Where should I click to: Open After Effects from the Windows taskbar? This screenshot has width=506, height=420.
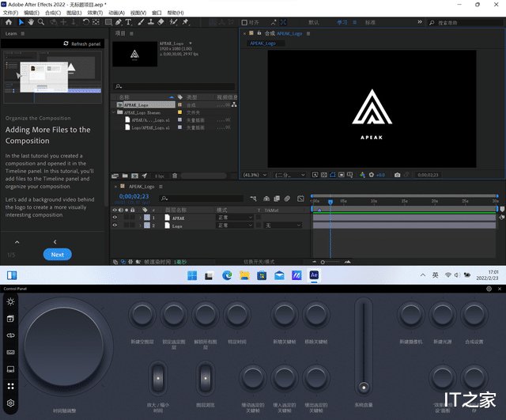tap(314, 275)
